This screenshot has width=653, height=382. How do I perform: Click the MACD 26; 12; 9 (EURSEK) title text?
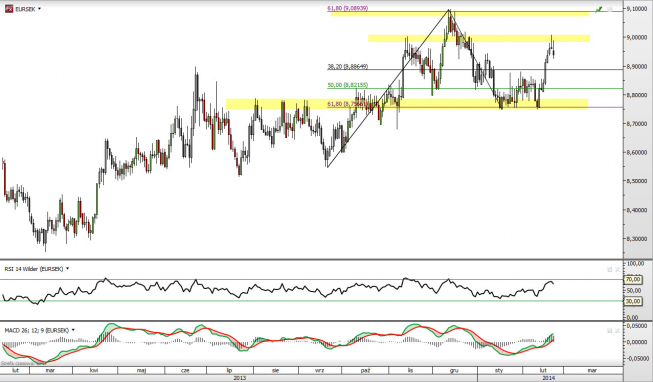point(37,330)
